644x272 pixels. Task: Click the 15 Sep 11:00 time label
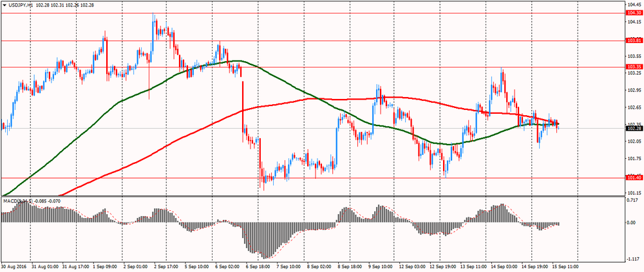pos(564,266)
